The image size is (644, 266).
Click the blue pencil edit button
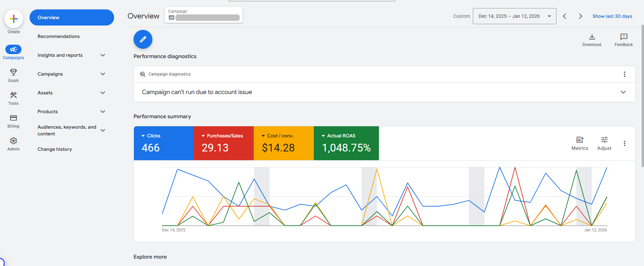point(143,39)
